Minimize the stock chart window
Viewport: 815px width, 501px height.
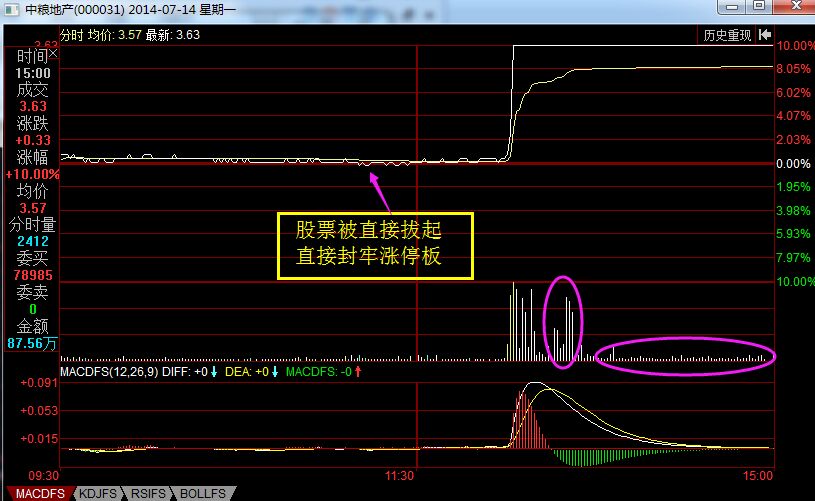tap(734, 8)
